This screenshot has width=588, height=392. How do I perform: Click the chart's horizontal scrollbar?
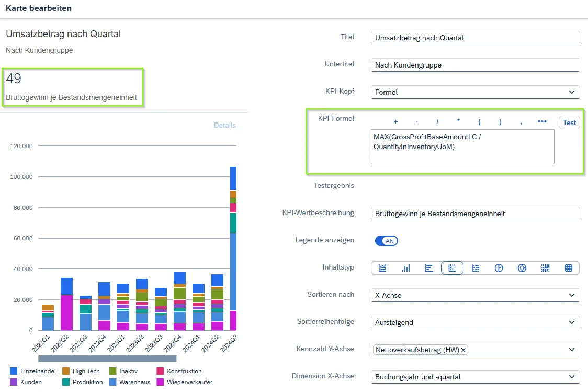[x=107, y=359]
